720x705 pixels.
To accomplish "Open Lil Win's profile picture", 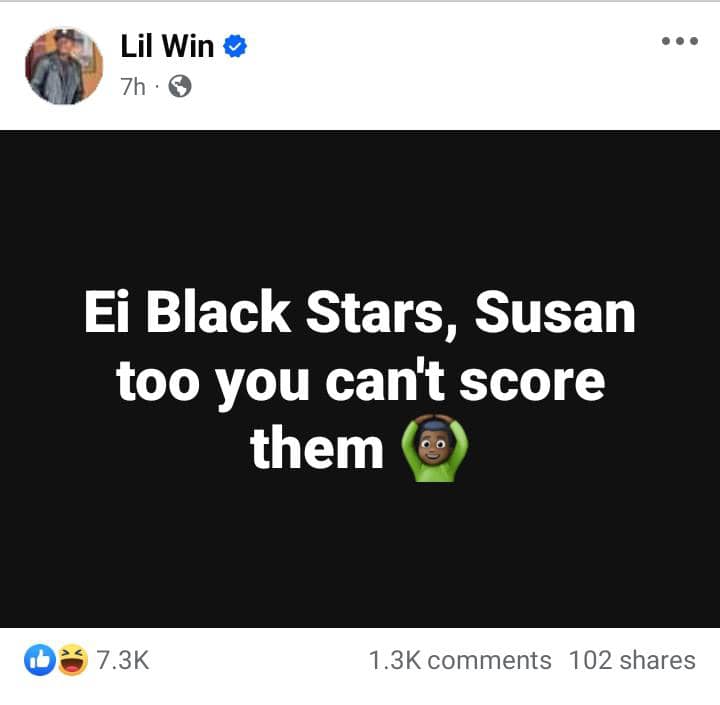I will (x=64, y=66).
